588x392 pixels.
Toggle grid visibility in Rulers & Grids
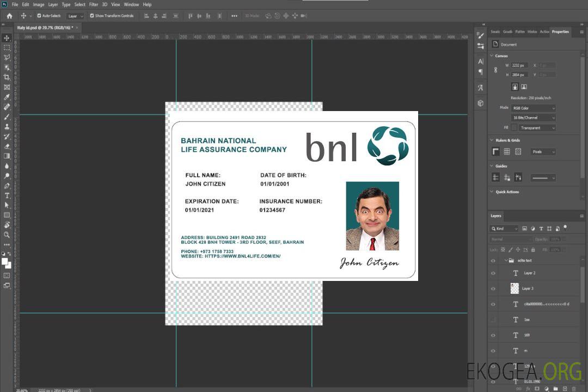click(507, 151)
